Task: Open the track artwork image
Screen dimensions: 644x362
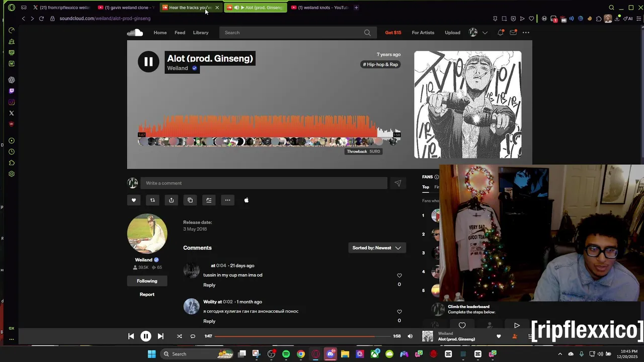Action: click(468, 105)
